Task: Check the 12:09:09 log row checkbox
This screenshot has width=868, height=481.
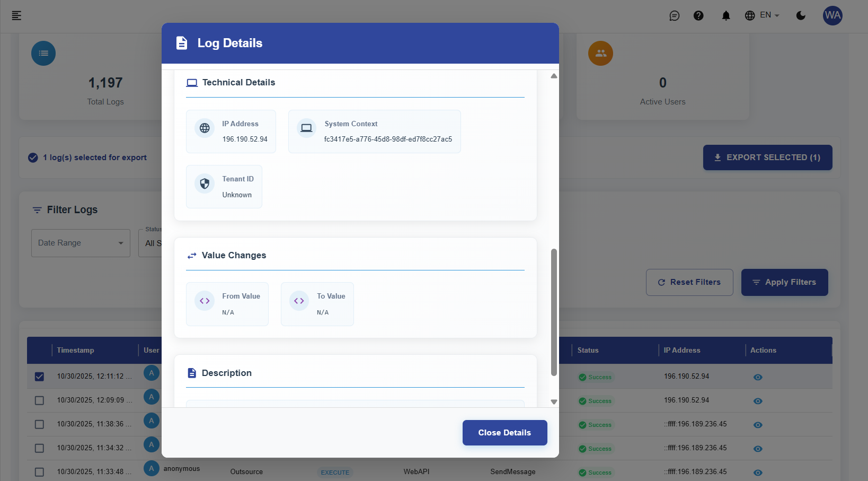Action: point(39,400)
